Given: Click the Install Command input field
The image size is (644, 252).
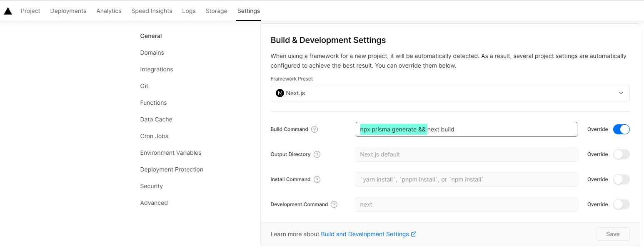Looking at the screenshot, I should point(466,179).
